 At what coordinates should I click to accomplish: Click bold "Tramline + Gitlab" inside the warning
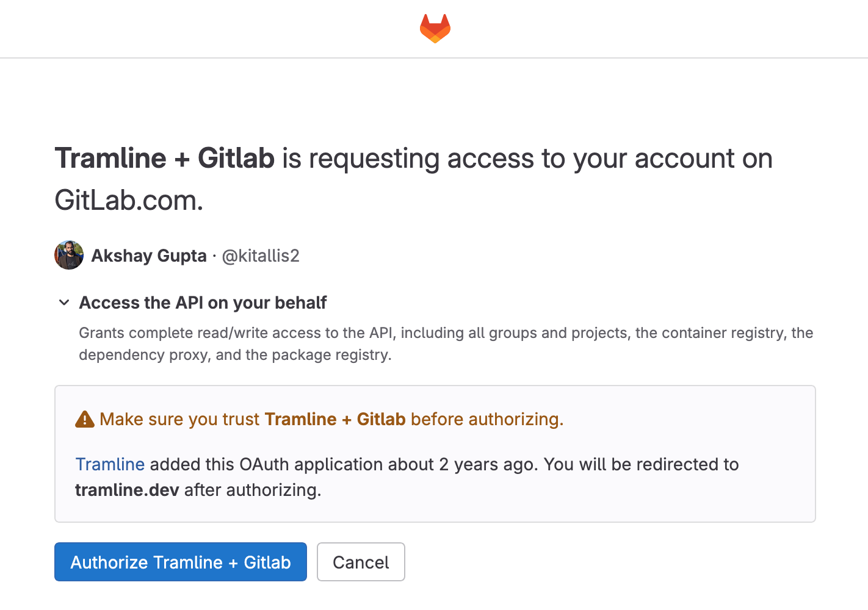[335, 419]
